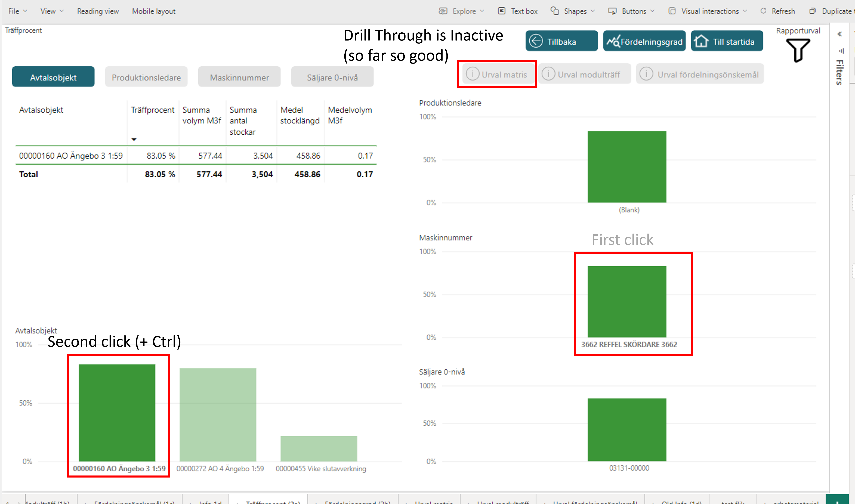
Task: Click the 00000272 AO 4 Ängebo bar
Action: (x=218, y=415)
